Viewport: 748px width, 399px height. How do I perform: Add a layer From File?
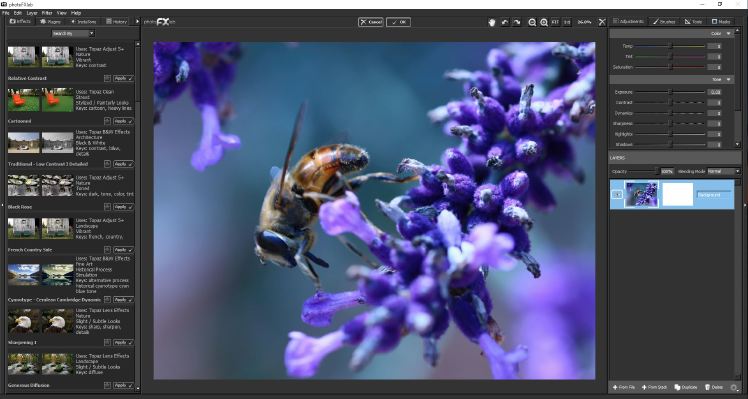pos(624,388)
